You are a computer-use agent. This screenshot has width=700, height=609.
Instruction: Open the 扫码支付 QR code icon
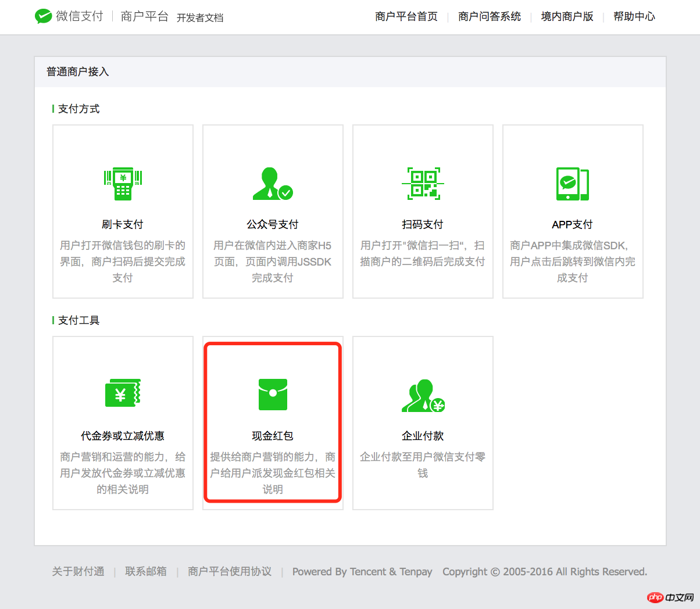click(x=423, y=184)
